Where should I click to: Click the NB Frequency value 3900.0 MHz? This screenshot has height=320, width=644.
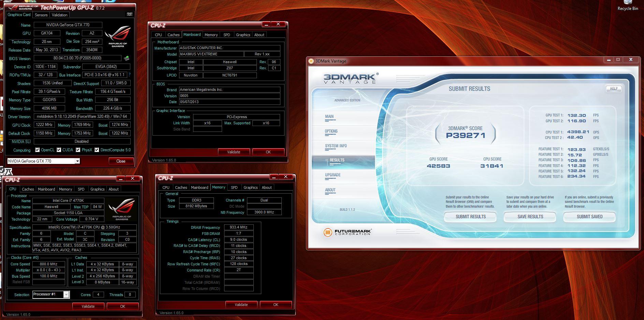point(264,212)
